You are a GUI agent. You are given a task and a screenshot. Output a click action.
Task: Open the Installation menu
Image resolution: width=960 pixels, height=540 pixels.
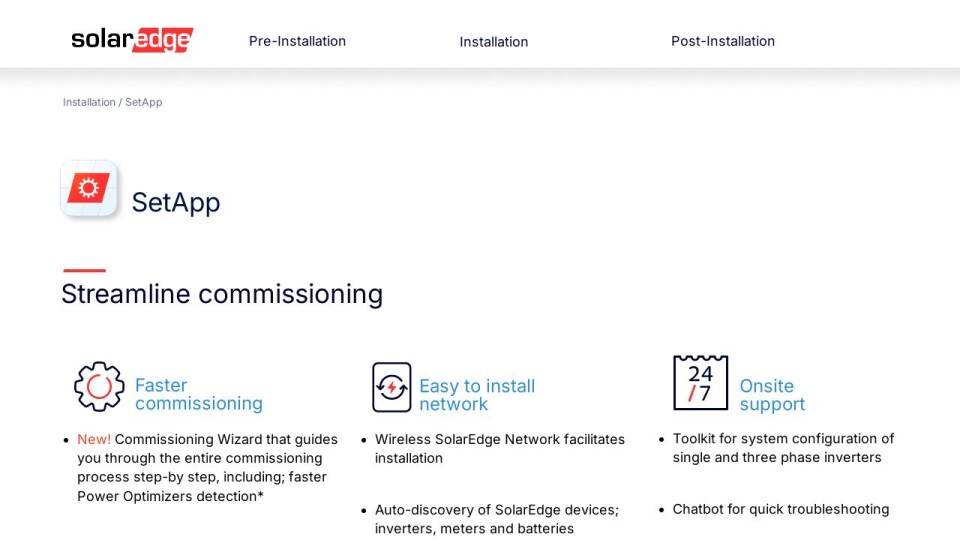[493, 42]
